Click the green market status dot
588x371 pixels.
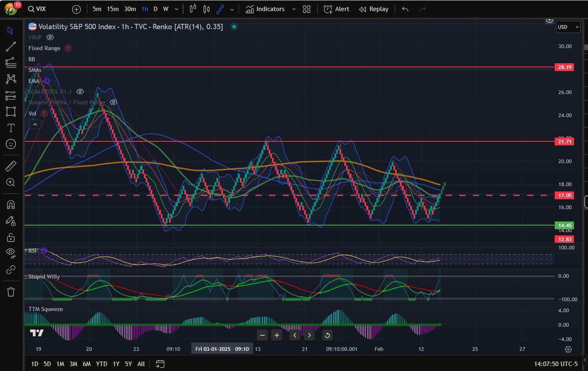pos(234,26)
